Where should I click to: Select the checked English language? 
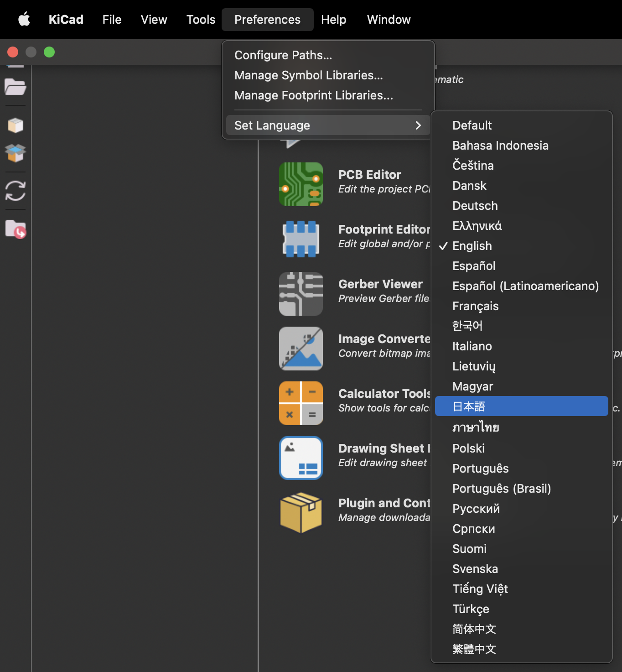point(522,246)
